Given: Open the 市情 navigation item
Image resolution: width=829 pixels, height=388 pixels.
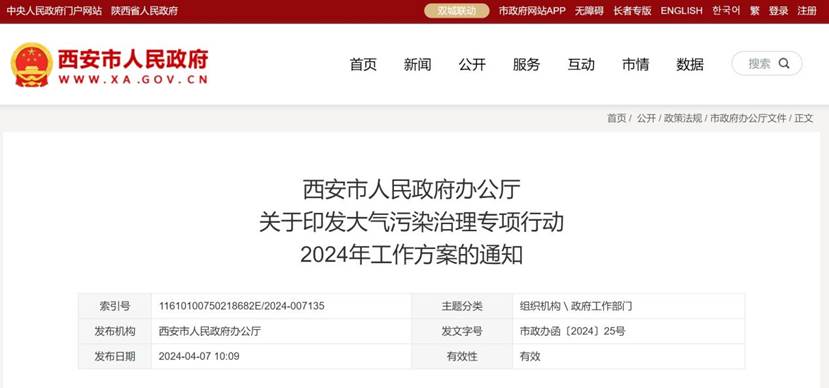Looking at the screenshot, I should pyautogui.click(x=635, y=64).
